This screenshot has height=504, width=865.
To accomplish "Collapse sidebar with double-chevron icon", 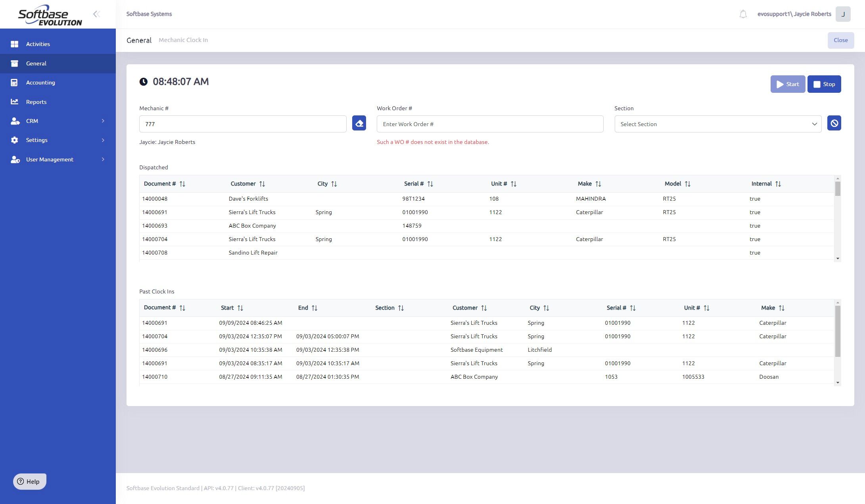I will pos(96,14).
